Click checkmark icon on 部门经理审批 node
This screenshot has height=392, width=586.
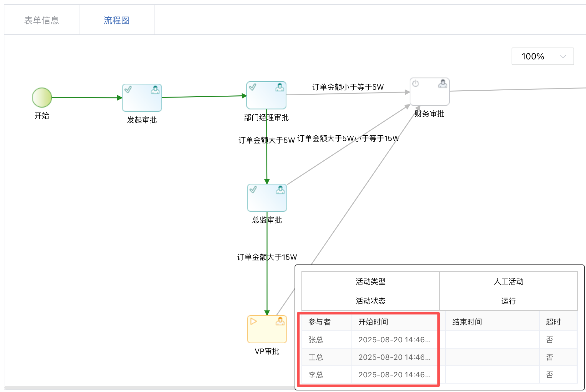click(253, 87)
